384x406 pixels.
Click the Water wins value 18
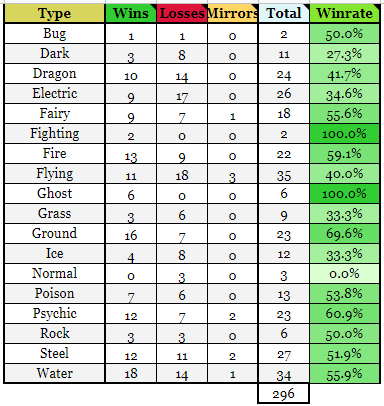(131, 374)
